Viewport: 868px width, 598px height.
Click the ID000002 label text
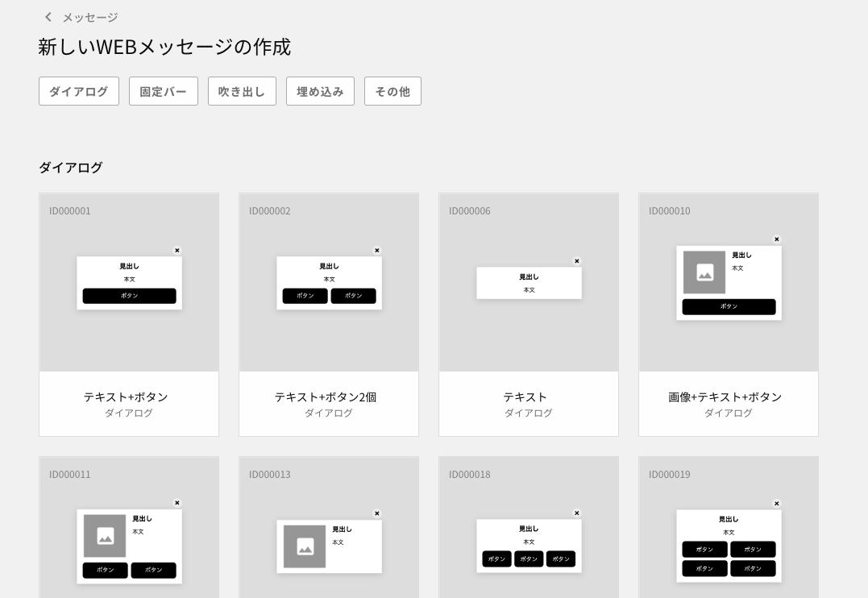[270, 211]
